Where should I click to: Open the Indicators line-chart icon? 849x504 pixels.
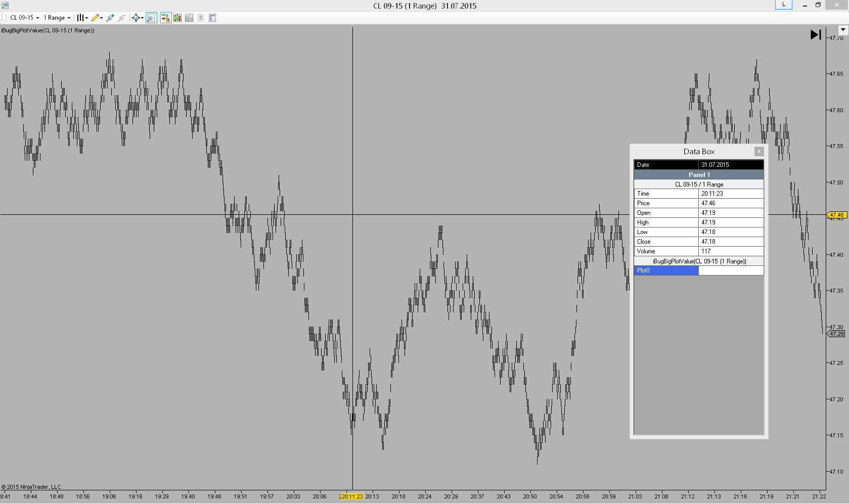189,18
